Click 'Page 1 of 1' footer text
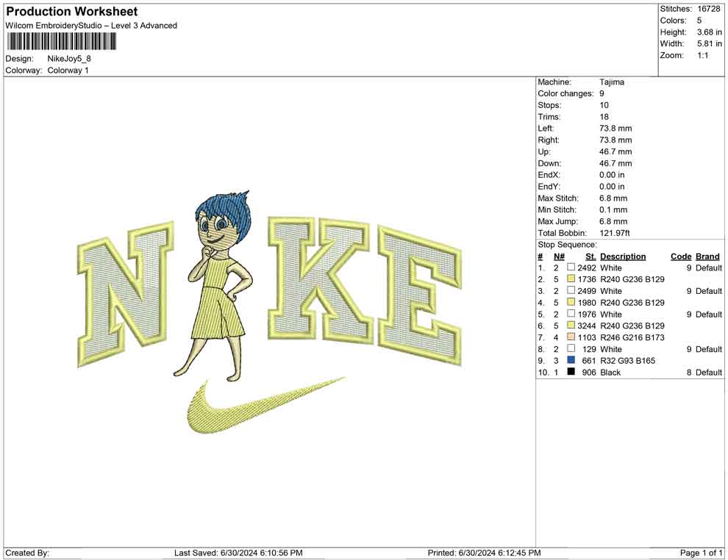 click(x=701, y=553)
